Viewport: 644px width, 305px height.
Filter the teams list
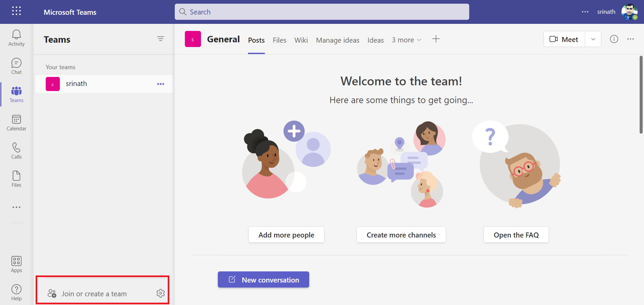coord(161,39)
